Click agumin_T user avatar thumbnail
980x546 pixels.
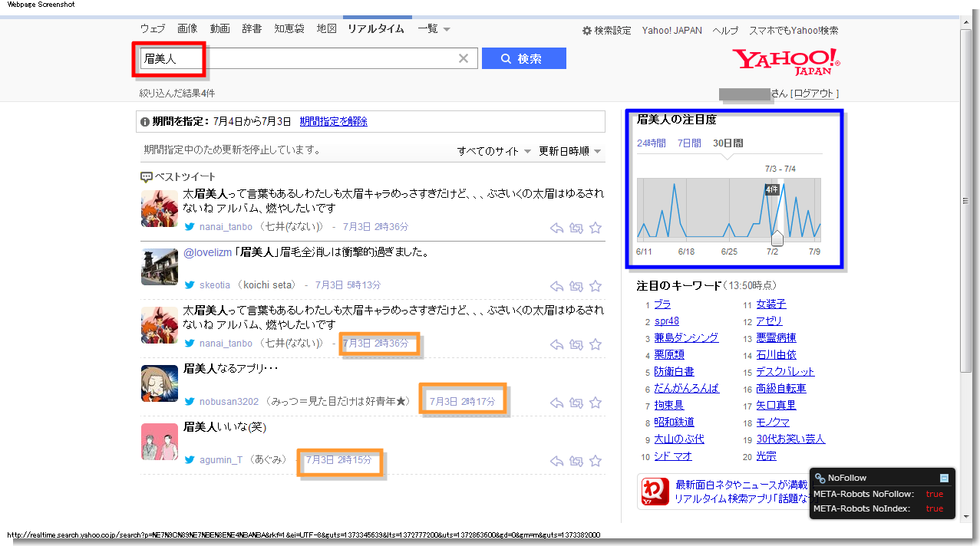coord(160,442)
